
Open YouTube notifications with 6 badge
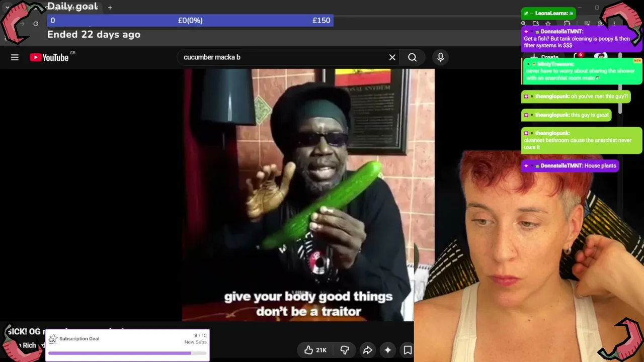[x=578, y=56]
